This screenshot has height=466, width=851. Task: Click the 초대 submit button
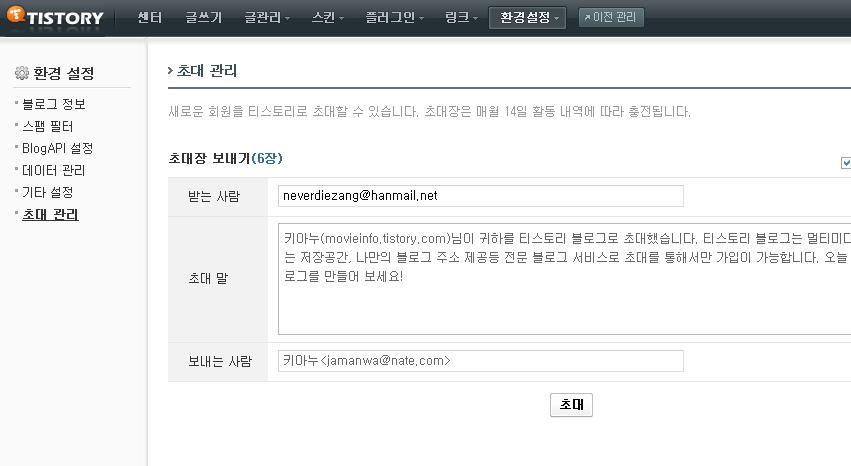(571, 405)
